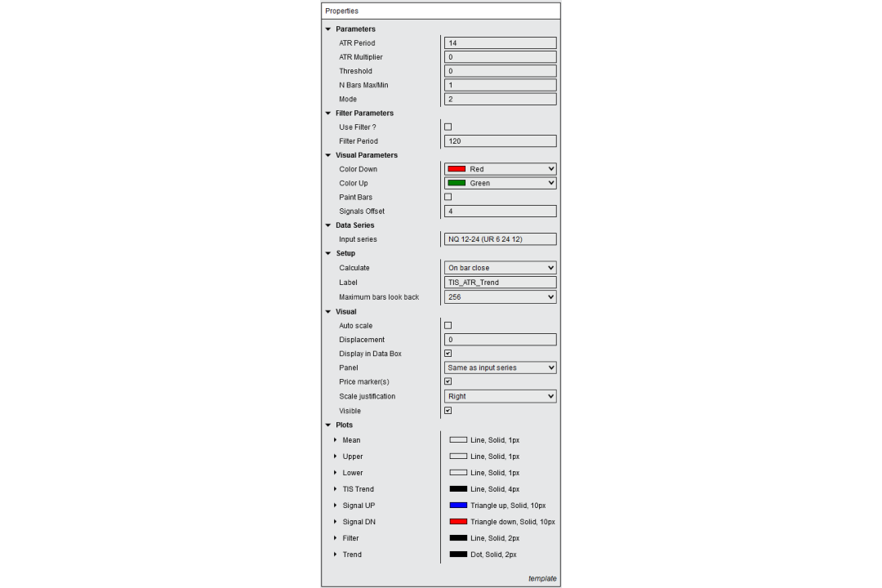882x588 pixels.
Task: Expand the Upper plot row
Action: (336, 457)
